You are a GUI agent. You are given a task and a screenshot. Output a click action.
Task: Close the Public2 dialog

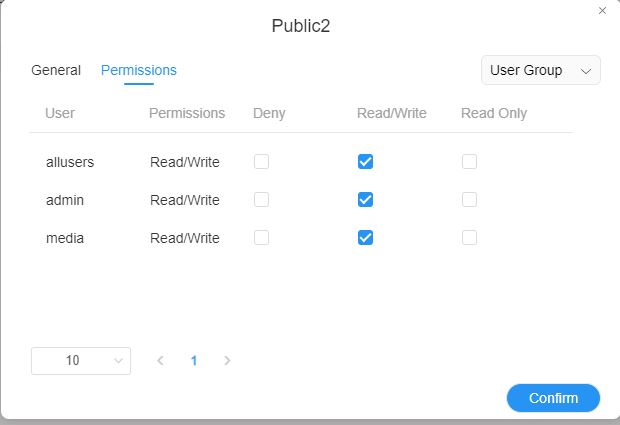tap(602, 10)
